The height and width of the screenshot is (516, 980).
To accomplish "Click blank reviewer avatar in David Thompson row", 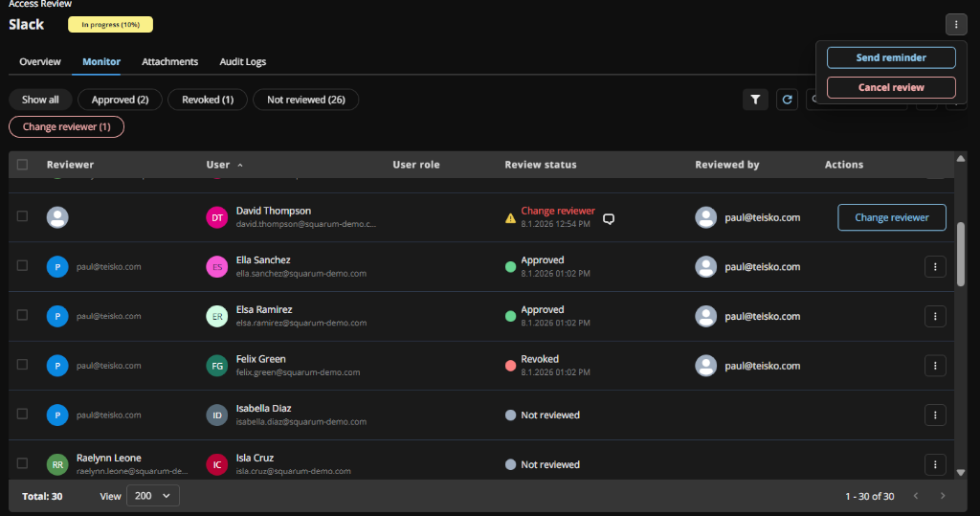I will [x=57, y=217].
